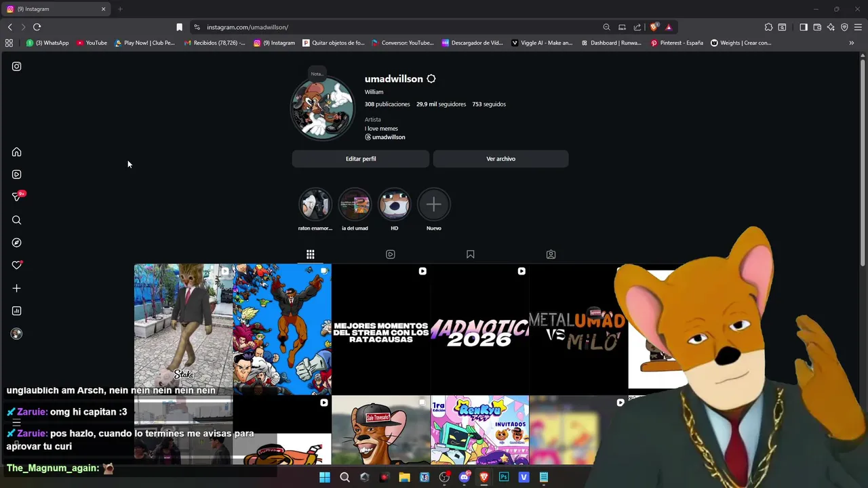Viewport: 868px width, 488px height.
Task: Open the Madnoticias 2026 post
Action: (x=479, y=329)
